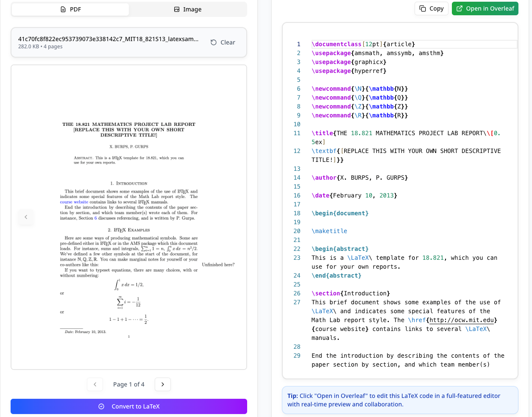Copy the generated LaTeX code
The width and height of the screenshot is (532, 417).
pos(431,8)
